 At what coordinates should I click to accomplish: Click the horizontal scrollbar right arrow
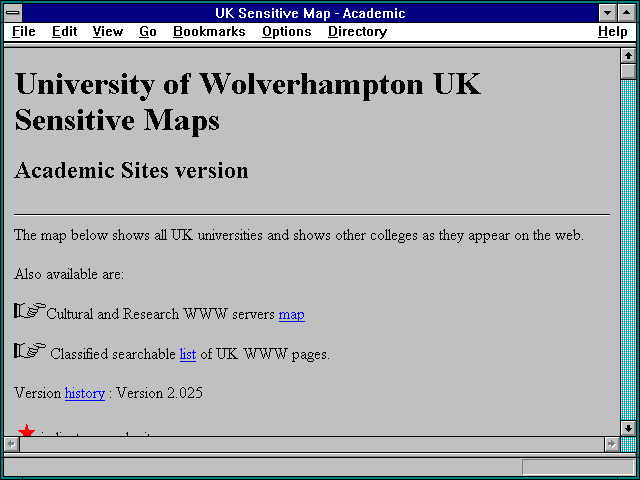click(611, 444)
